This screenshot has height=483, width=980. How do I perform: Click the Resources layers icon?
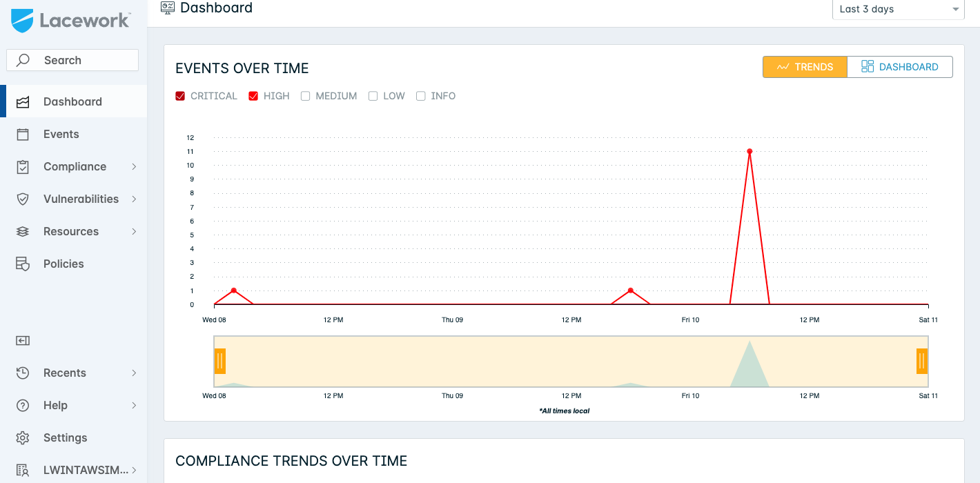click(x=23, y=232)
